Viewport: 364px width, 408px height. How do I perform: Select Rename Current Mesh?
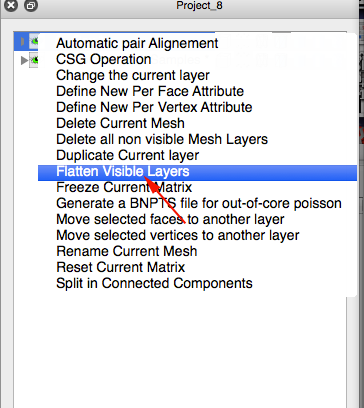pyautogui.click(x=197, y=252)
